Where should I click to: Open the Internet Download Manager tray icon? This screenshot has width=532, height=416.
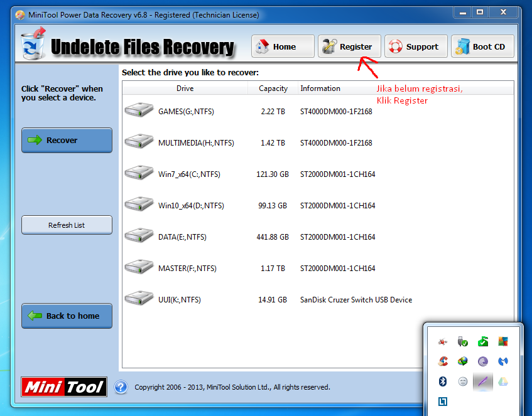[462, 361]
